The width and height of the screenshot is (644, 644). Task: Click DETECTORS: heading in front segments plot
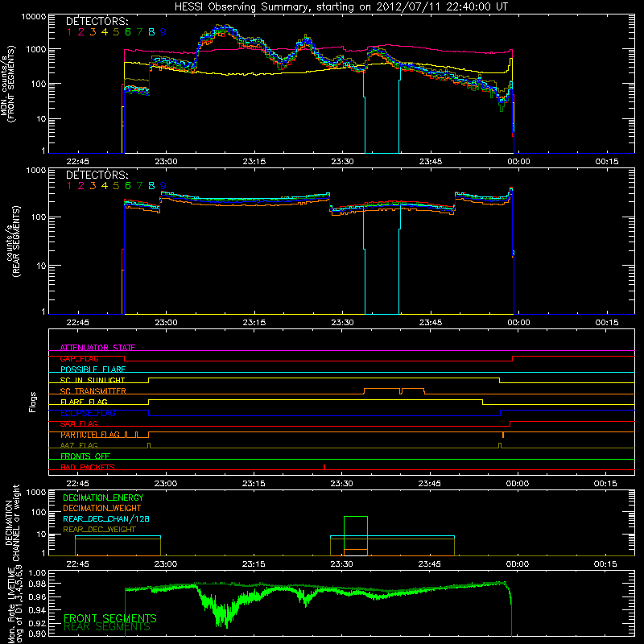pos(97,21)
